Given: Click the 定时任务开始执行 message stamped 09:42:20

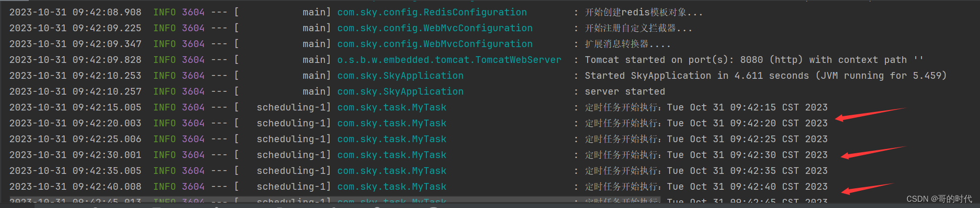Looking at the screenshot, I should 706,123.
